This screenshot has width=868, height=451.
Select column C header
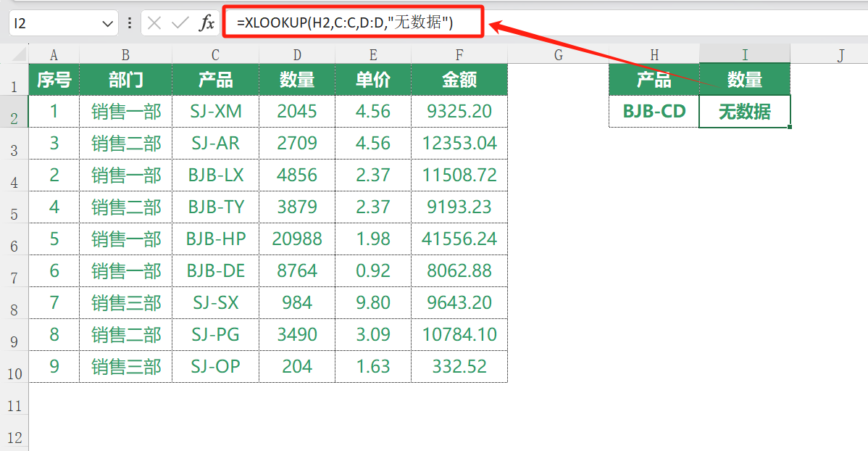(215, 55)
